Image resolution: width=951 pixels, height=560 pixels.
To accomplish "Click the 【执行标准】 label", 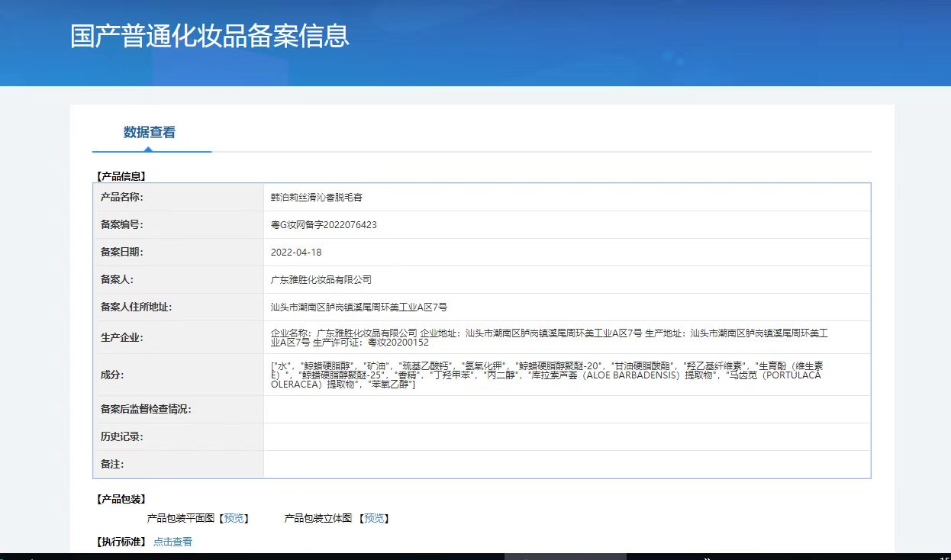I will pos(121,542).
